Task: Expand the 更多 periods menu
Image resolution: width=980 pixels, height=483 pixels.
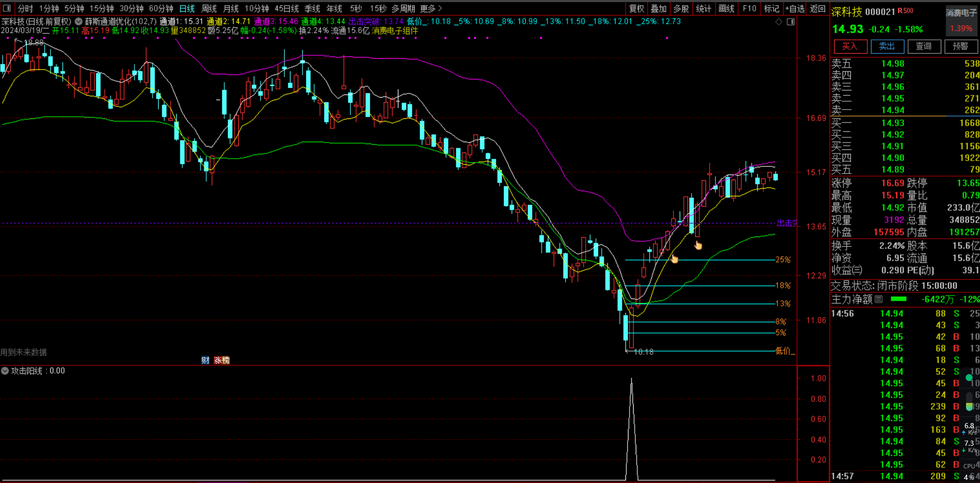Action: point(431,8)
